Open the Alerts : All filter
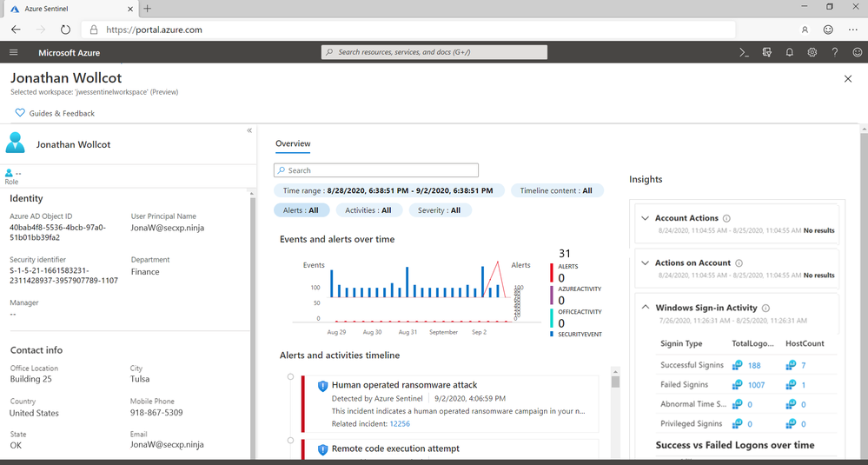 click(x=301, y=210)
